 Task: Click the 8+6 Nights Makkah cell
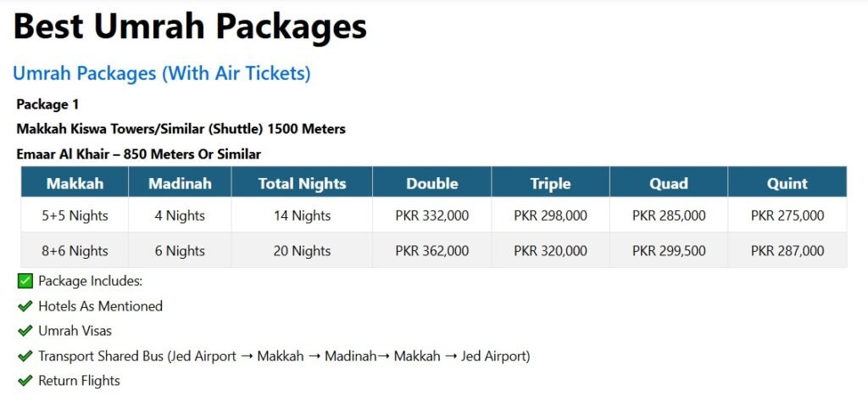(x=75, y=250)
